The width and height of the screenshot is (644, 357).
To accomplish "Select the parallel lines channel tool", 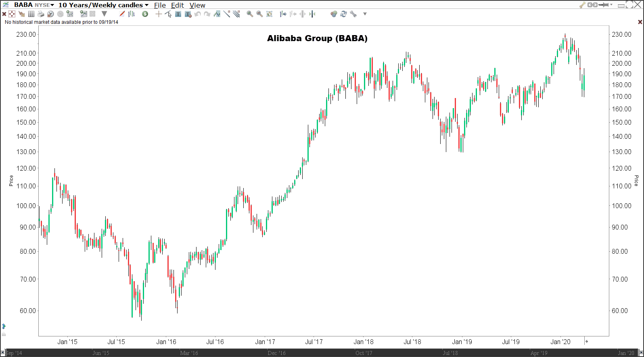I will point(236,14).
